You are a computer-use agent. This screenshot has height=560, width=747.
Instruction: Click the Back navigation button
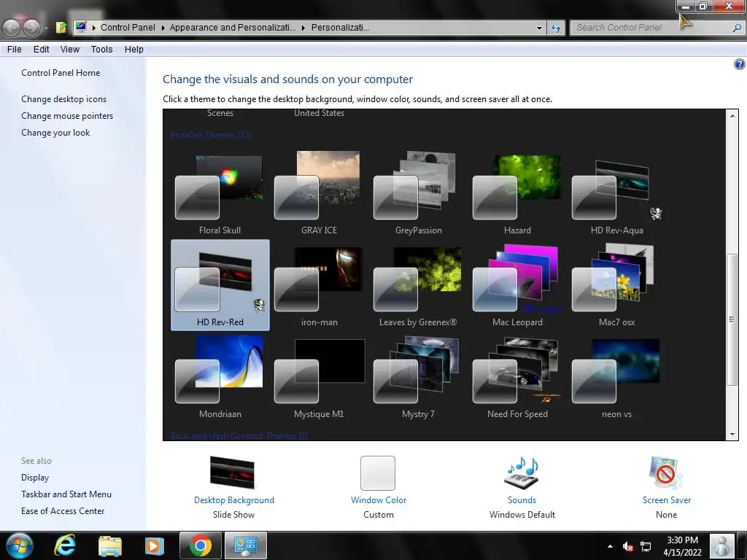12,28
